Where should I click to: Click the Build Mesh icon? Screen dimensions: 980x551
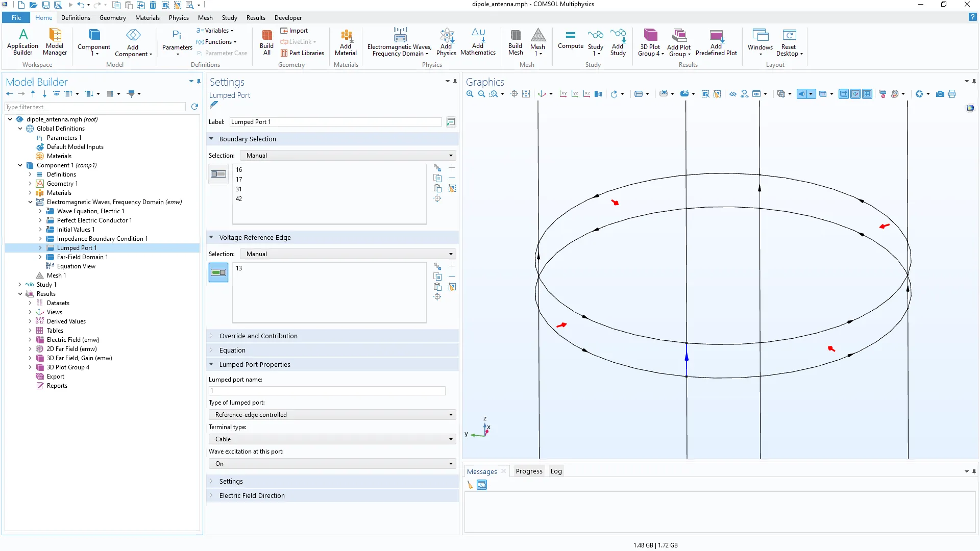click(516, 42)
